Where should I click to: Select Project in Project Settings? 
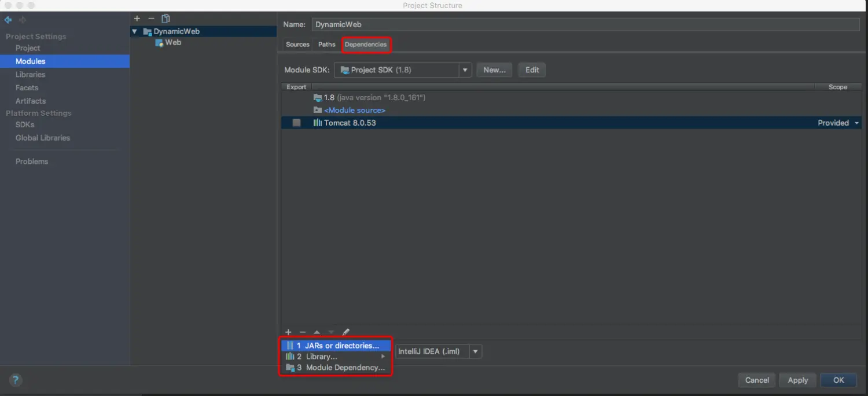28,48
